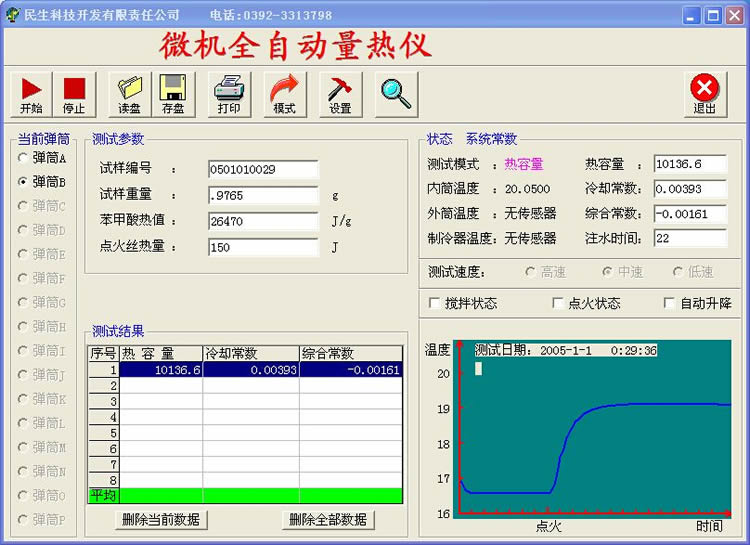Click the 综合常数 field showing -0.00161
This screenshot has width=750, height=545.
click(690, 213)
